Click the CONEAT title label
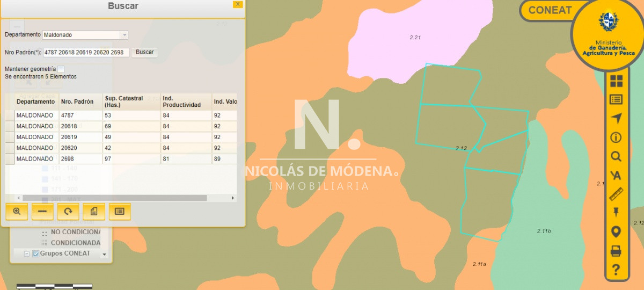Viewport: 644px width, 290px height. click(550, 10)
